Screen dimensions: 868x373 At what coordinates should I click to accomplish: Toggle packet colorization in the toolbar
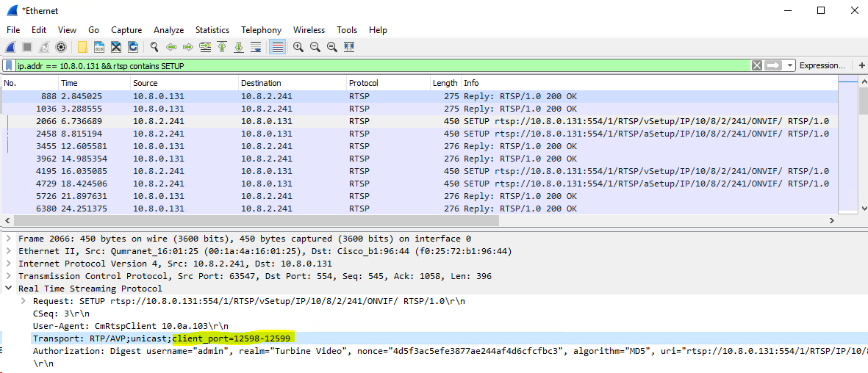277,47
